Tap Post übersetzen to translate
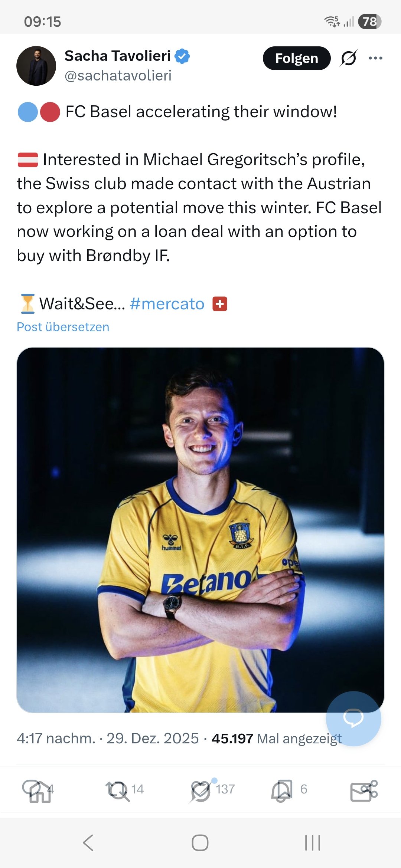This screenshot has height=868, width=401. [x=63, y=327]
